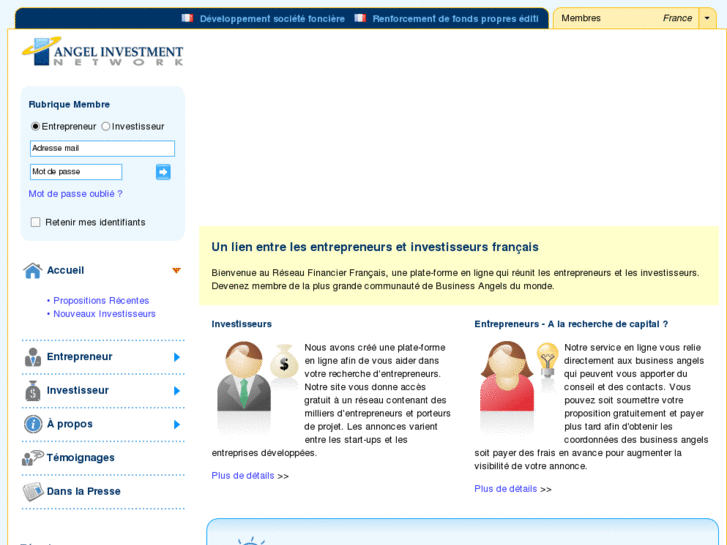Open Renforcement de fonds propres ticker link

pos(455,19)
